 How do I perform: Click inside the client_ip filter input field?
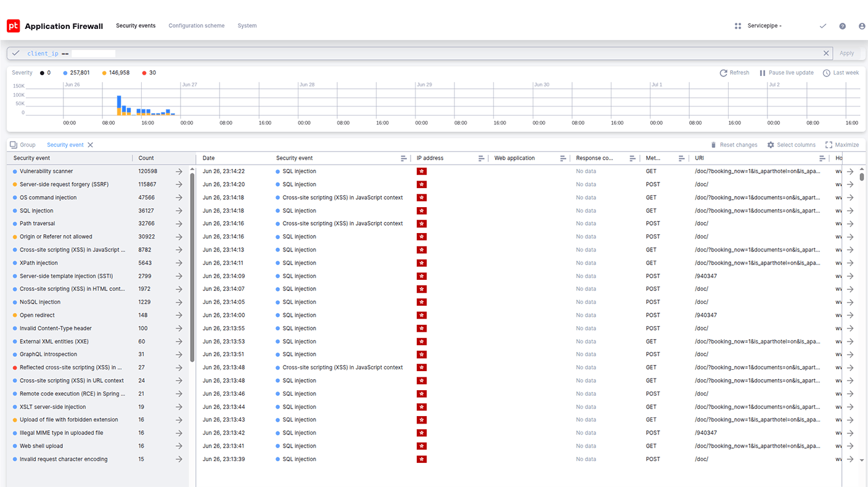point(93,53)
